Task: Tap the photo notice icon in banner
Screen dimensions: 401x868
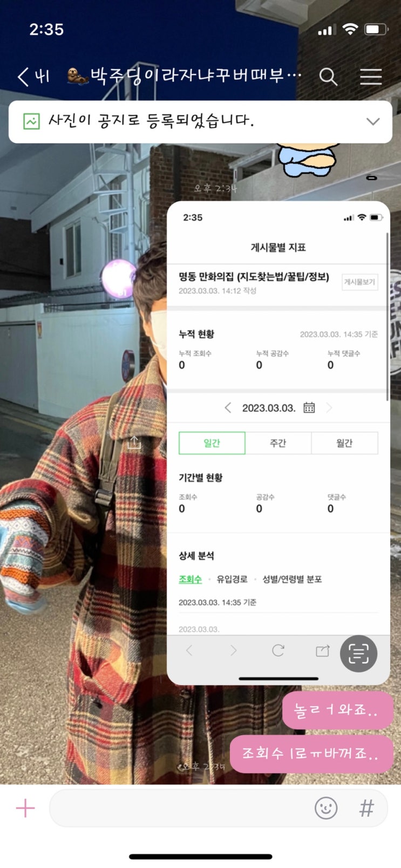Action: (31, 121)
